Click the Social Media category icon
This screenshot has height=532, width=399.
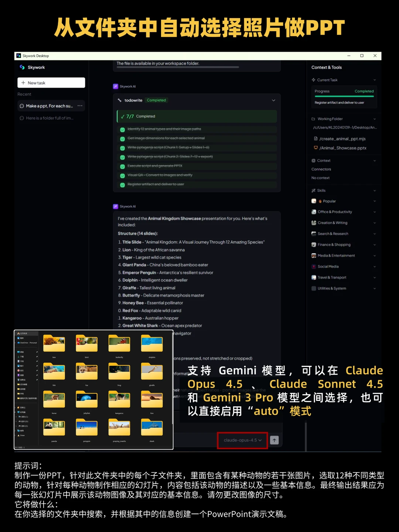(314, 266)
